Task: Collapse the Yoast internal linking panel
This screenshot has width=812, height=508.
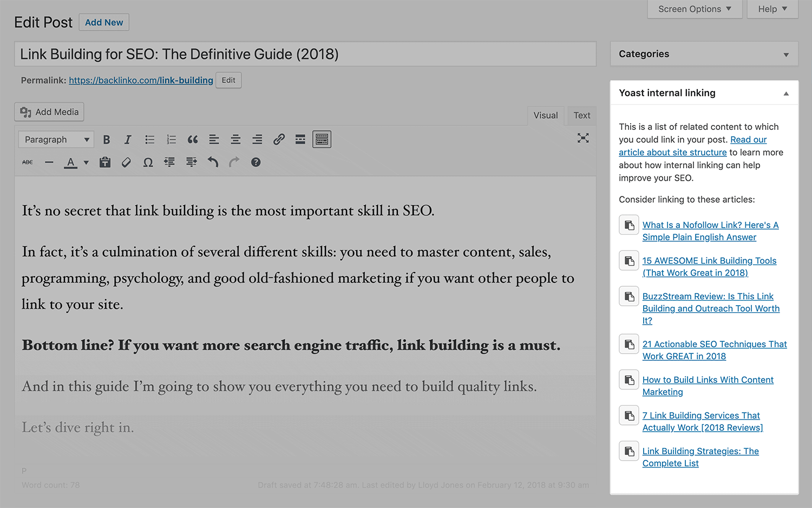Action: click(x=786, y=94)
